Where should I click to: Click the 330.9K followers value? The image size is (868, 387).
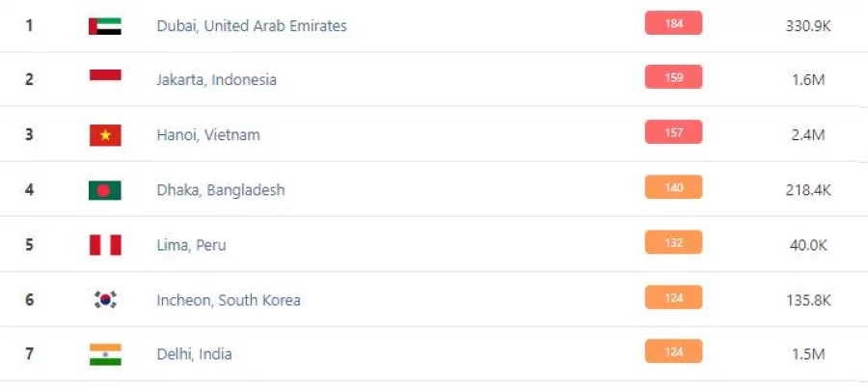(x=808, y=26)
